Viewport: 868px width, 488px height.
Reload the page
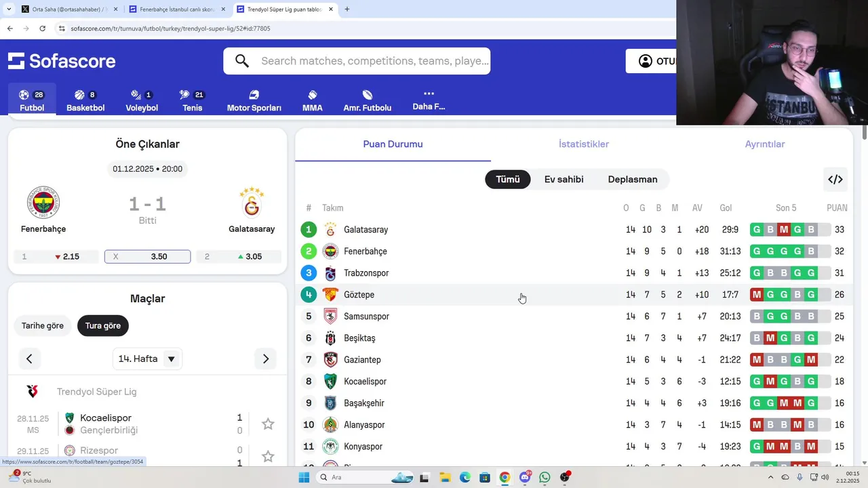pos(42,28)
